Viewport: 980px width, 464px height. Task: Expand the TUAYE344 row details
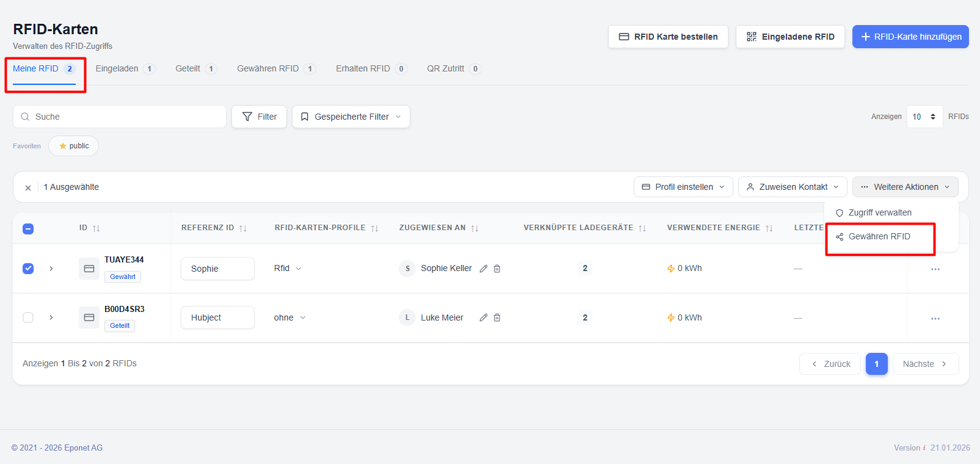click(51, 269)
